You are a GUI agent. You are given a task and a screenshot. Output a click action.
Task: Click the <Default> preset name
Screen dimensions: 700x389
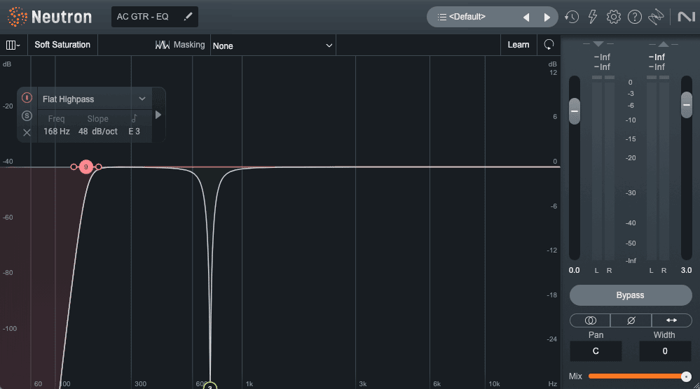point(467,17)
